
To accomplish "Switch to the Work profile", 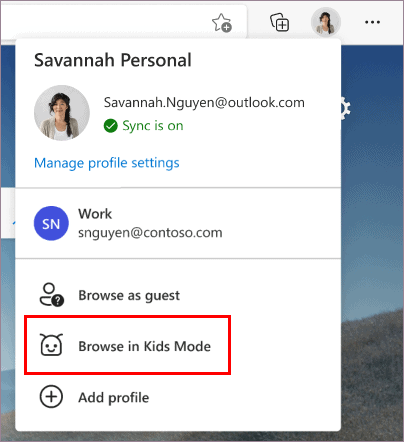I will pyautogui.click(x=178, y=223).
